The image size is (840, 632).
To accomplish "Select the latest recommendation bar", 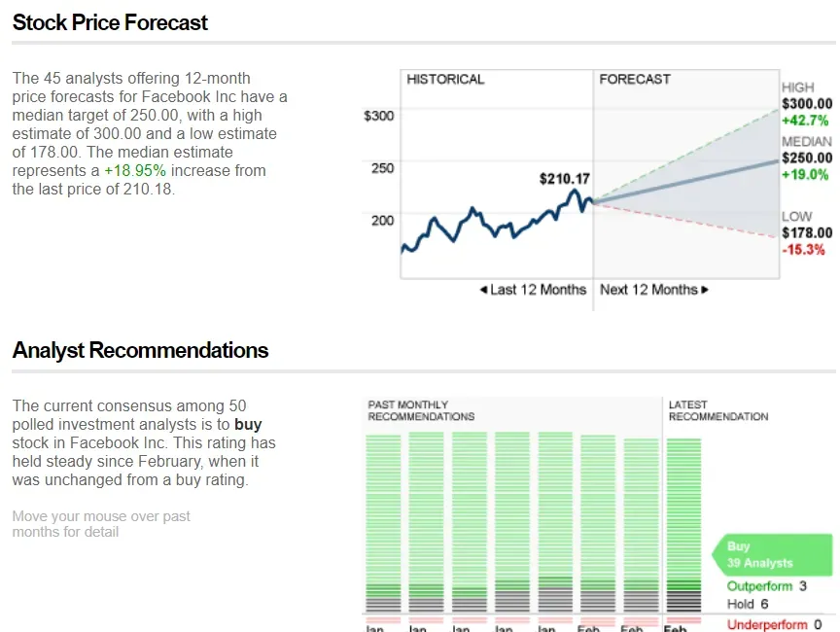I will (x=683, y=525).
